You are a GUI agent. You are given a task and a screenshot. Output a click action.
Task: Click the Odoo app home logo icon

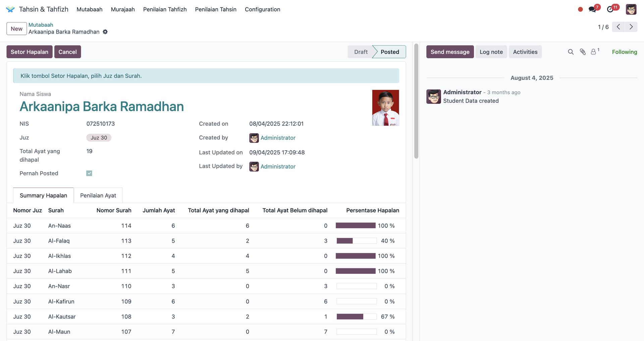coord(10,9)
